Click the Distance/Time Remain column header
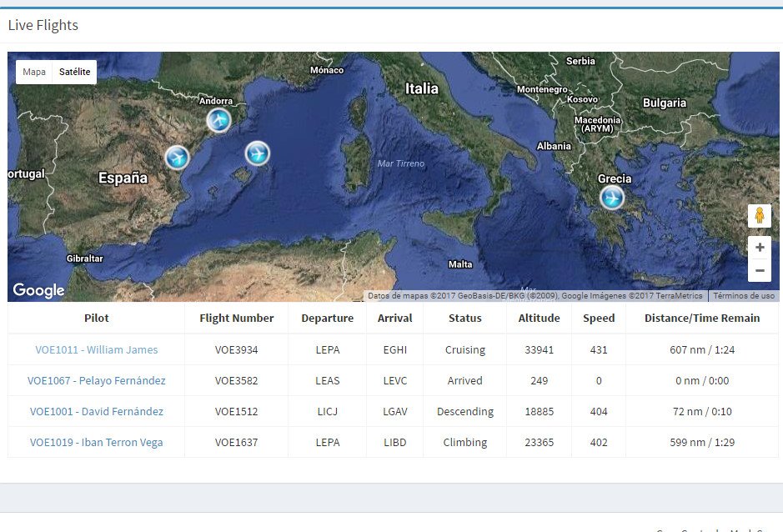 point(702,319)
